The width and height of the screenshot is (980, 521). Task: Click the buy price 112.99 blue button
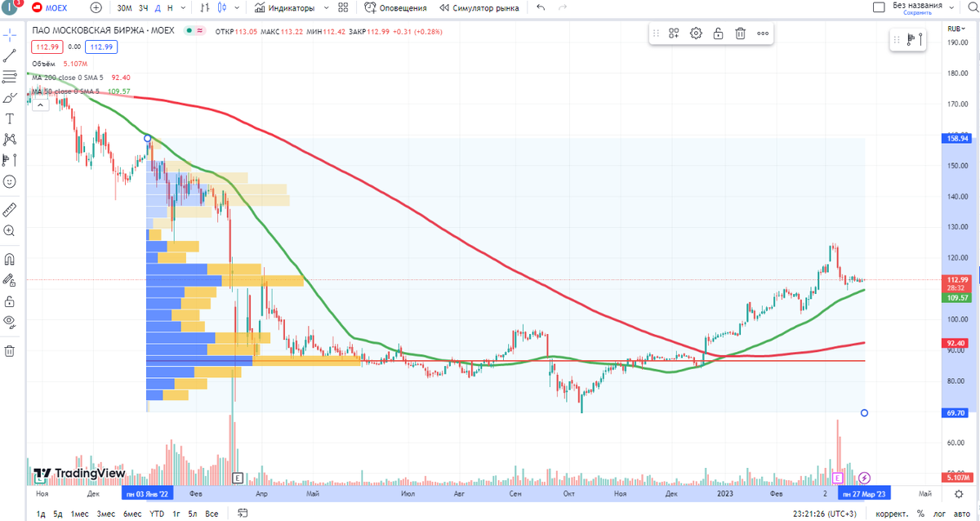pos(101,47)
